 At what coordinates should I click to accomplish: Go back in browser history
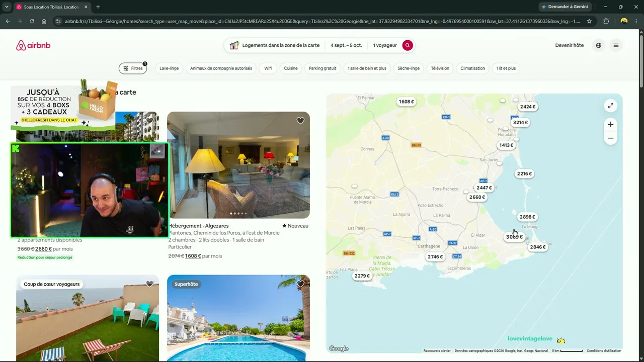click(x=8, y=21)
